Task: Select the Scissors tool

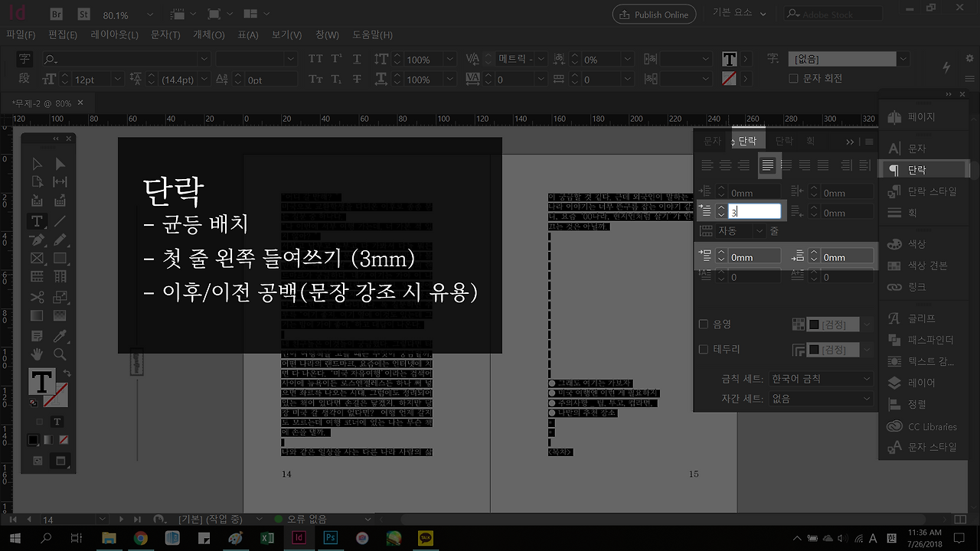Action: click(37, 297)
